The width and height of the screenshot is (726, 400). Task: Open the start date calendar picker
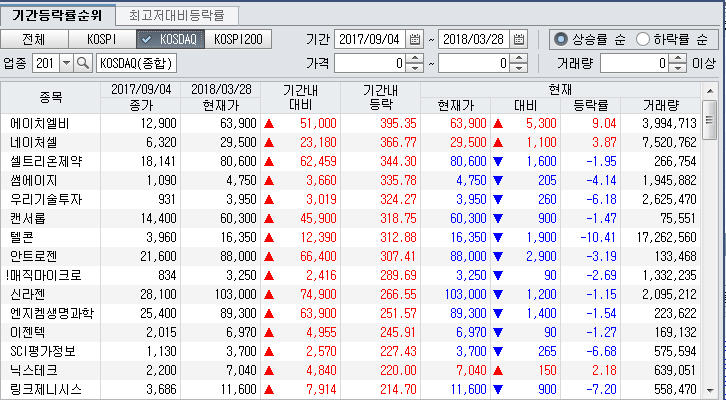tap(415, 39)
